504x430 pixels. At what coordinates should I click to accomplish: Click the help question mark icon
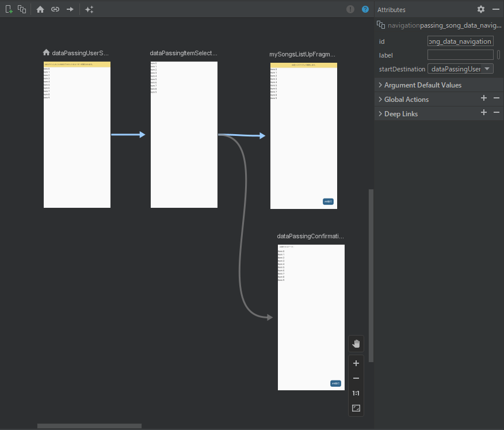point(365,9)
